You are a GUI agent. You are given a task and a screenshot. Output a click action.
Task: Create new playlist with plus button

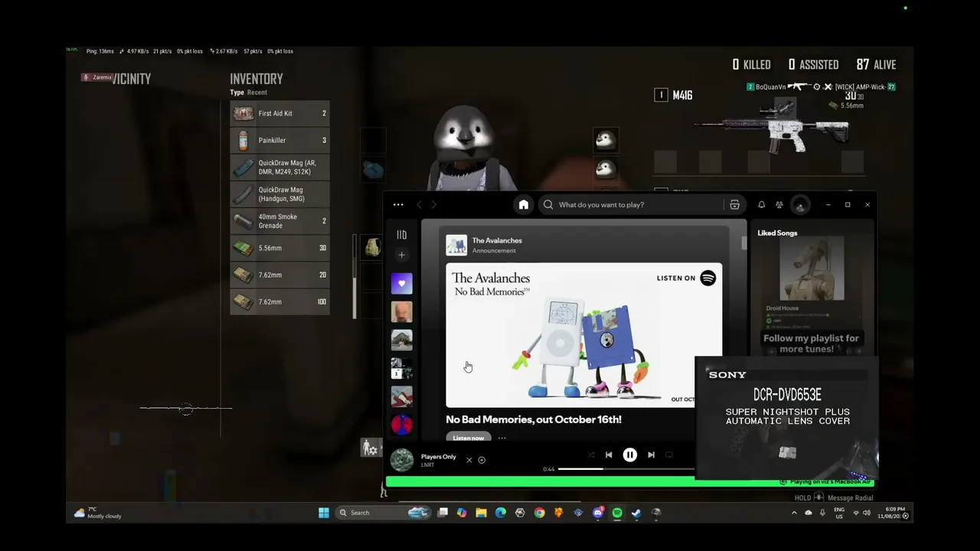pos(401,255)
